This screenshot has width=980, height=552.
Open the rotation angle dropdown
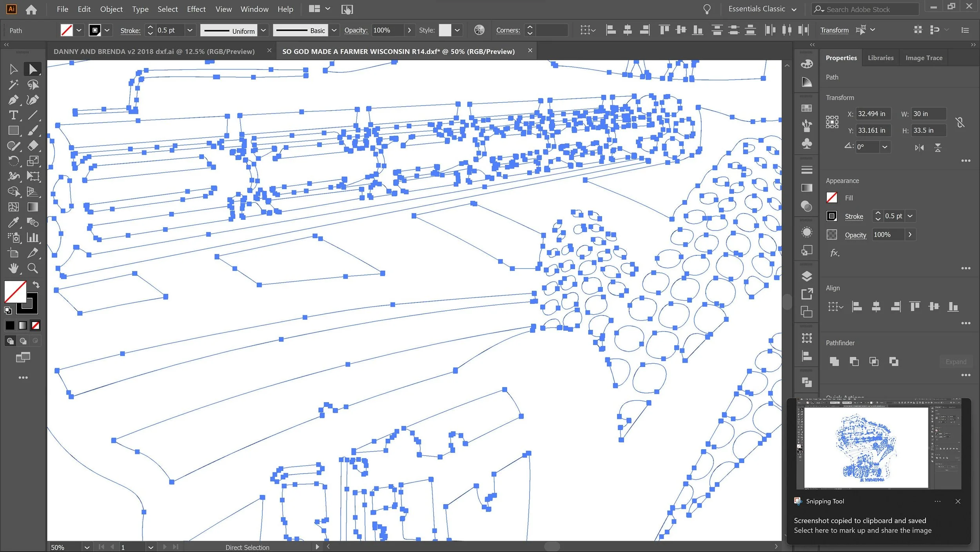(885, 147)
